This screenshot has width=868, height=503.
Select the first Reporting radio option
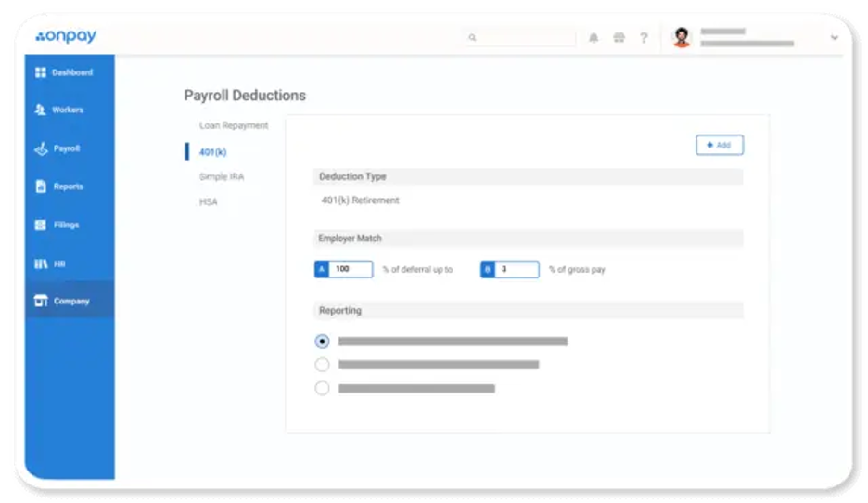[322, 342]
